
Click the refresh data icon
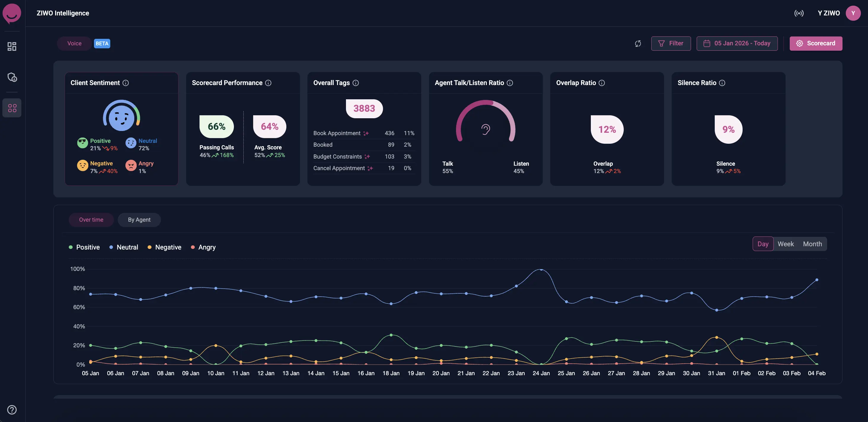[x=638, y=44]
